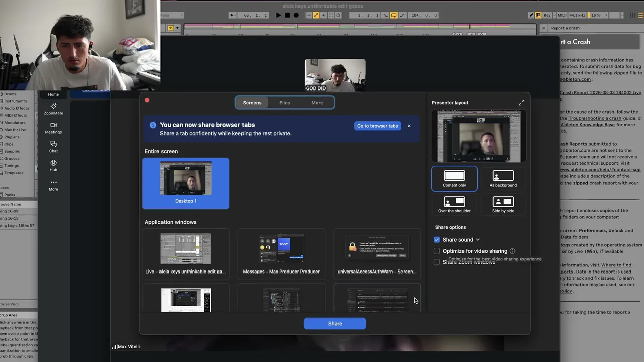Click the blue Share button
The height and width of the screenshot is (362, 644).
pyautogui.click(x=335, y=324)
